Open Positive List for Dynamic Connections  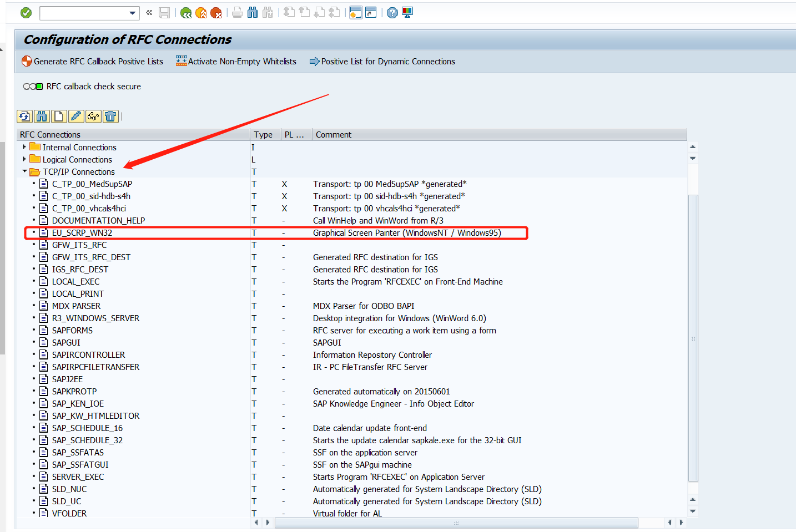pyautogui.click(x=382, y=61)
